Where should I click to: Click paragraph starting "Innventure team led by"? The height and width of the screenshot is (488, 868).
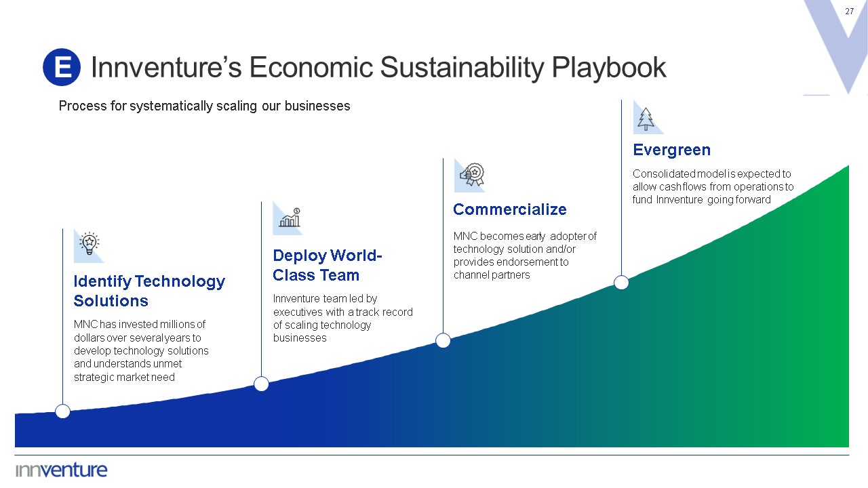[x=343, y=318]
